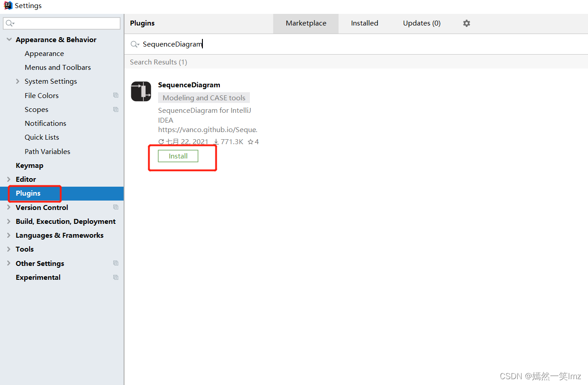The image size is (588, 385).
Task: Collapse the Appearance & Behavior section
Action: tap(9, 39)
